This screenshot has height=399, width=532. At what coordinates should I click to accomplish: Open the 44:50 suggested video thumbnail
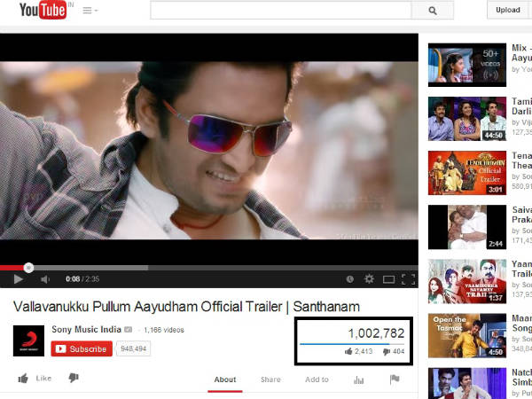(467, 119)
